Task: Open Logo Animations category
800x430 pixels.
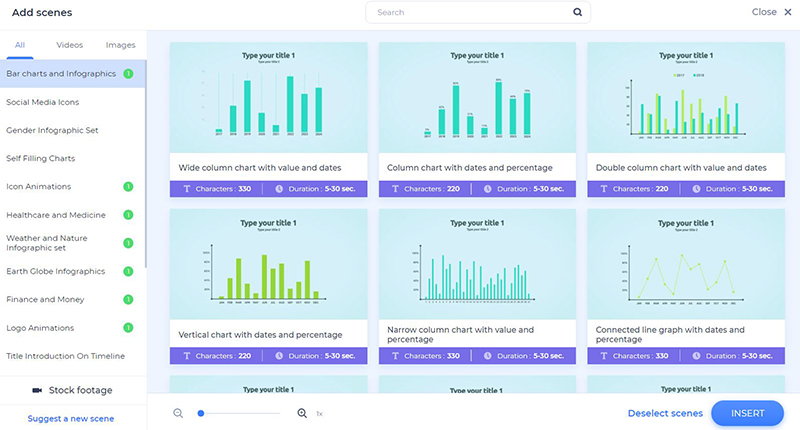Action: point(72,327)
